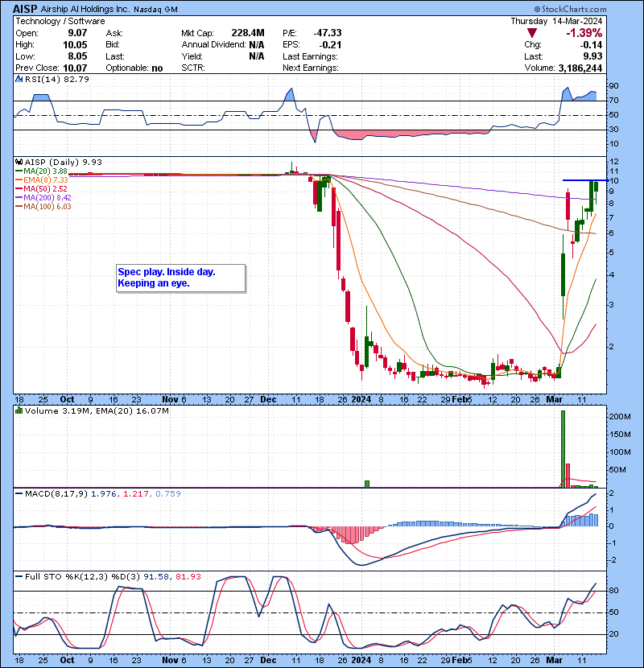Click the RSI indicator icon beside RSI(14)
This screenshot has width=644, height=668.
tap(19, 79)
